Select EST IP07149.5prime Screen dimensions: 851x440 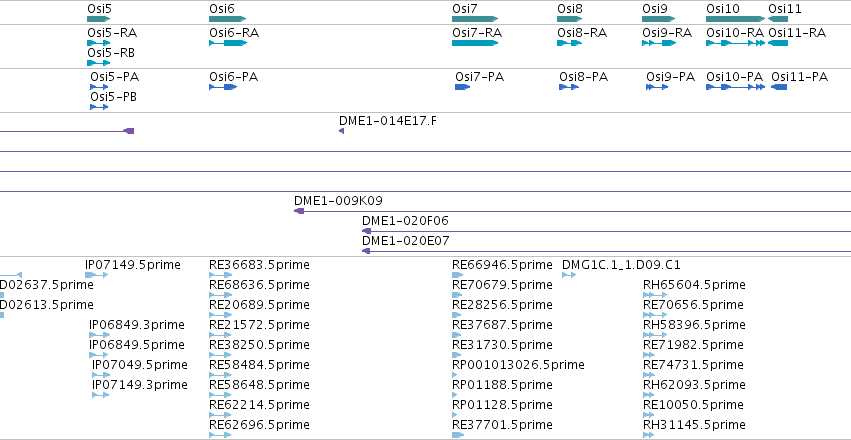tap(97, 275)
